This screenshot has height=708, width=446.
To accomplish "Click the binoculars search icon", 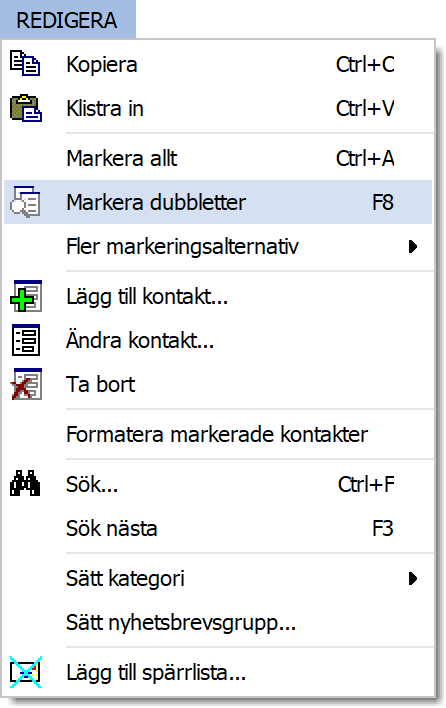I will coord(25,484).
